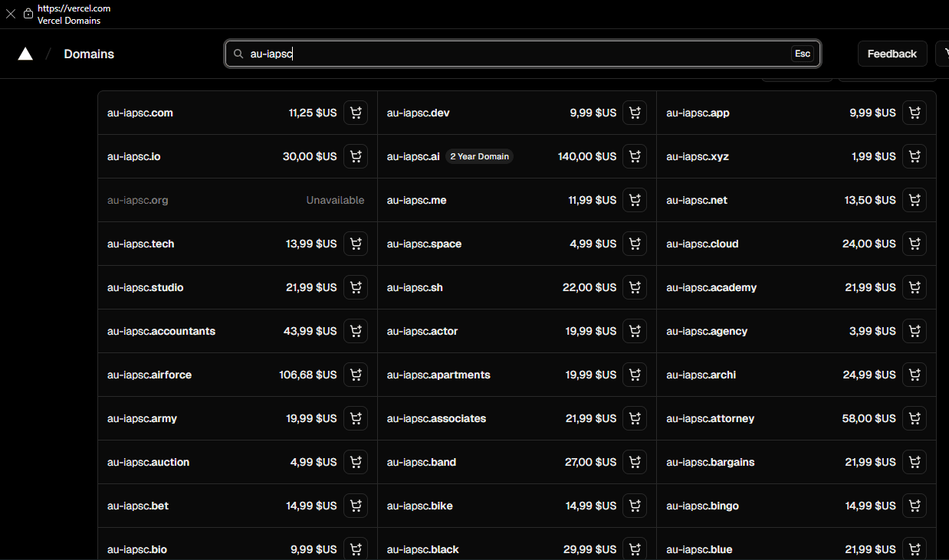
Task: Add au-iapsc.bingo to cart
Action: 915,506
